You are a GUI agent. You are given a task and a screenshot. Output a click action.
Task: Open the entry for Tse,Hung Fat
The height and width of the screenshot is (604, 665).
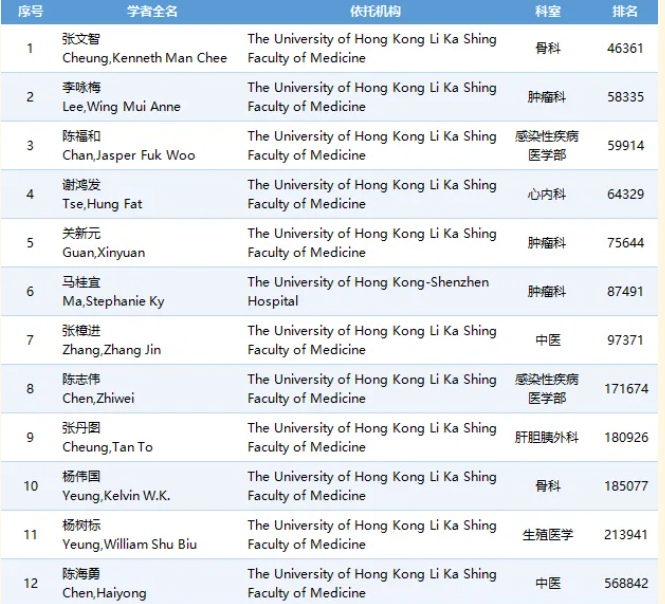coord(102,204)
